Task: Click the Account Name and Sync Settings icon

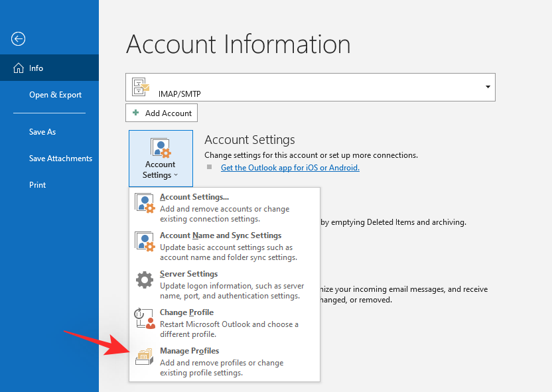Action: pyautogui.click(x=145, y=241)
